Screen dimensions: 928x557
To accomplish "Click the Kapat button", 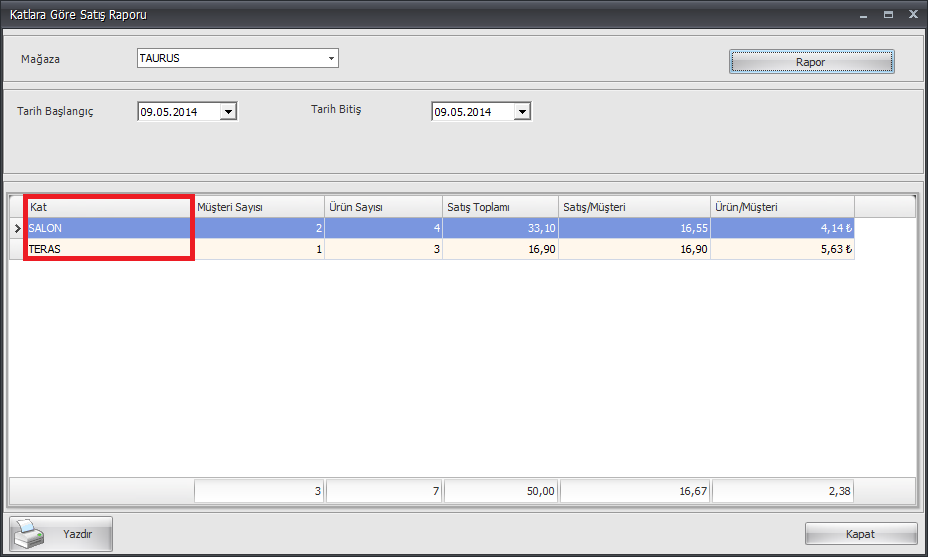I will click(861, 534).
